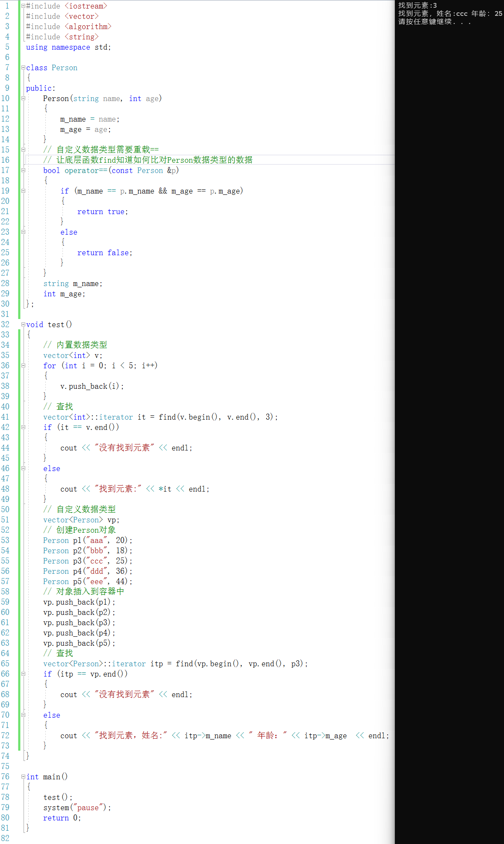
Task: Click the 'Person p1("aaa", 20);' line
Action: 88,540
